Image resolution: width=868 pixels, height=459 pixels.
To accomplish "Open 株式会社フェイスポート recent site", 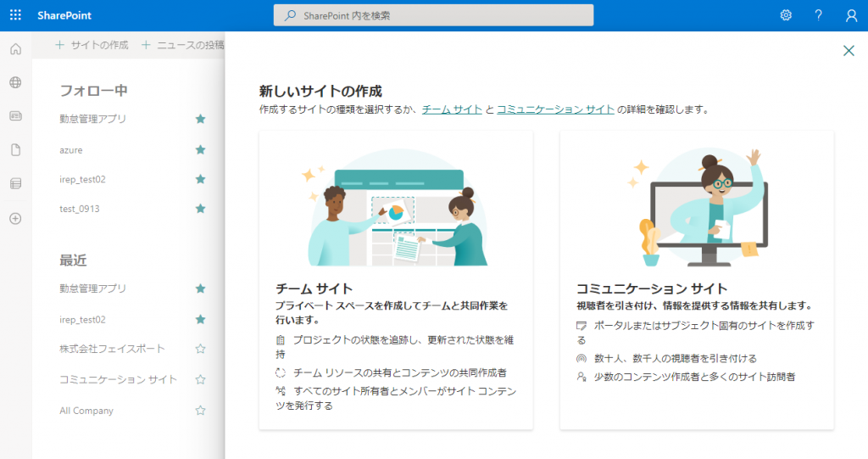I will pos(113,349).
